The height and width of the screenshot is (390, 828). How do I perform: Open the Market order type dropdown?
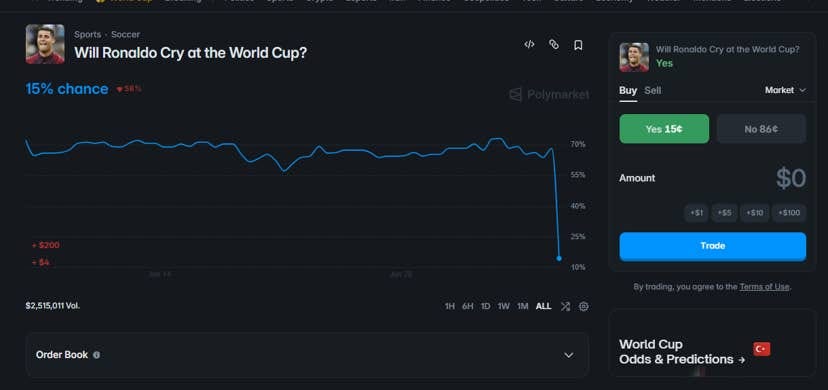(x=785, y=90)
